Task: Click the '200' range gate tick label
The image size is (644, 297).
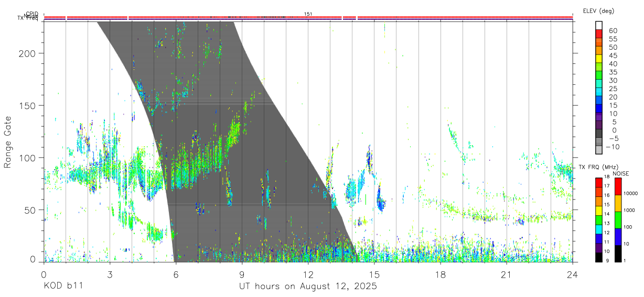Action: coord(28,53)
